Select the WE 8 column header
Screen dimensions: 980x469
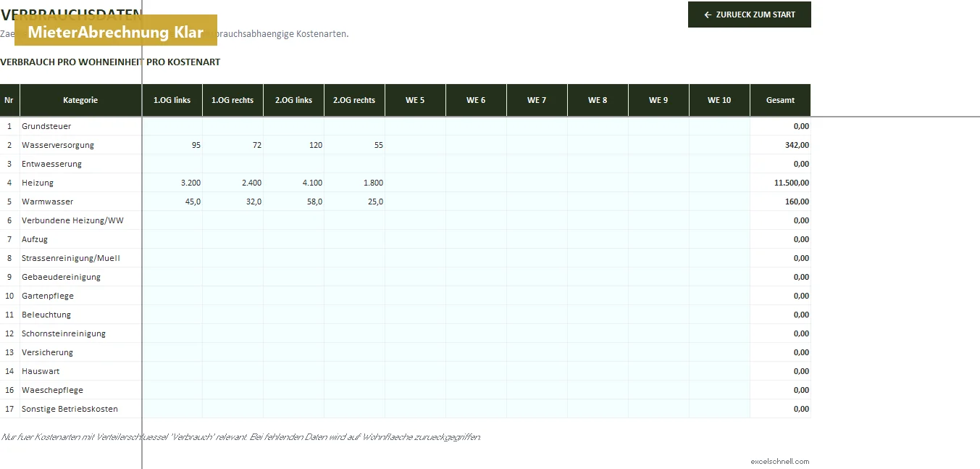[598, 100]
